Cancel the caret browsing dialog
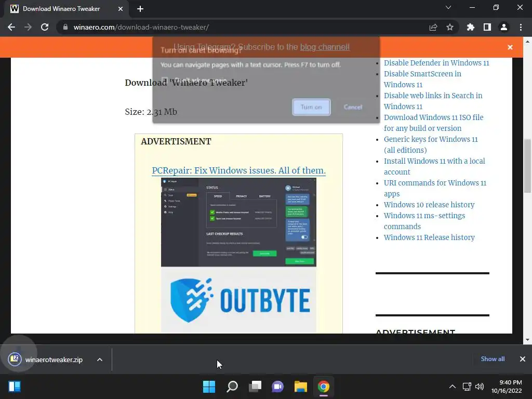 point(353,107)
